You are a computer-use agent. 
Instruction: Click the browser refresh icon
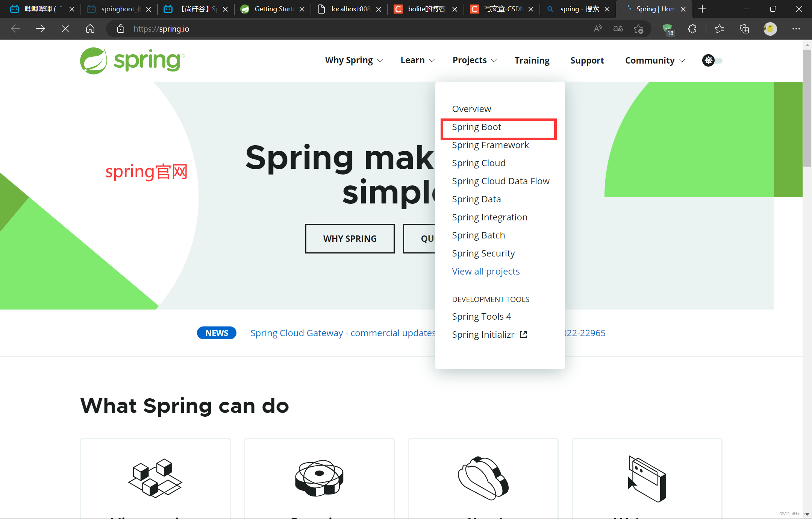click(x=66, y=29)
